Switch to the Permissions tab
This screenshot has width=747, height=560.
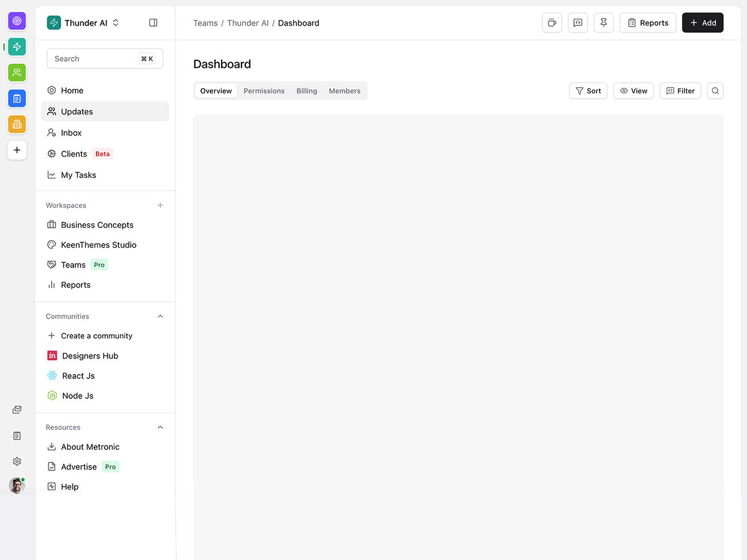tap(264, 91)
